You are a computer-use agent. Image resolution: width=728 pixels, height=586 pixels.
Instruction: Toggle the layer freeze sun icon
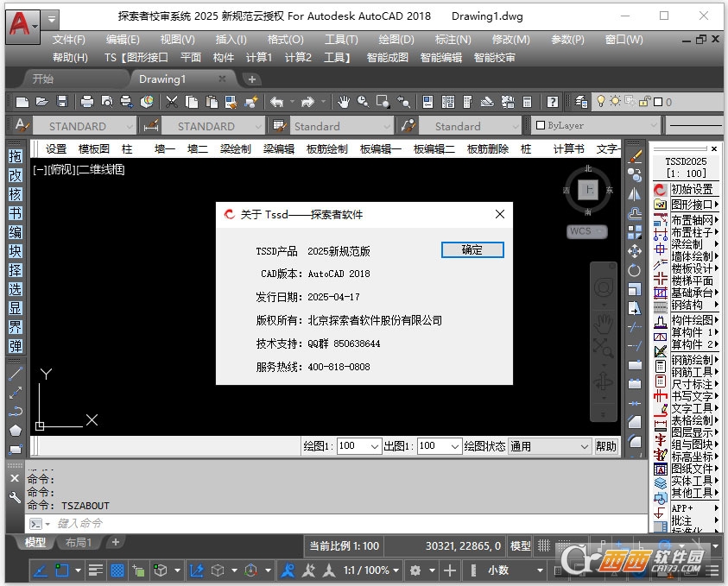615,101
